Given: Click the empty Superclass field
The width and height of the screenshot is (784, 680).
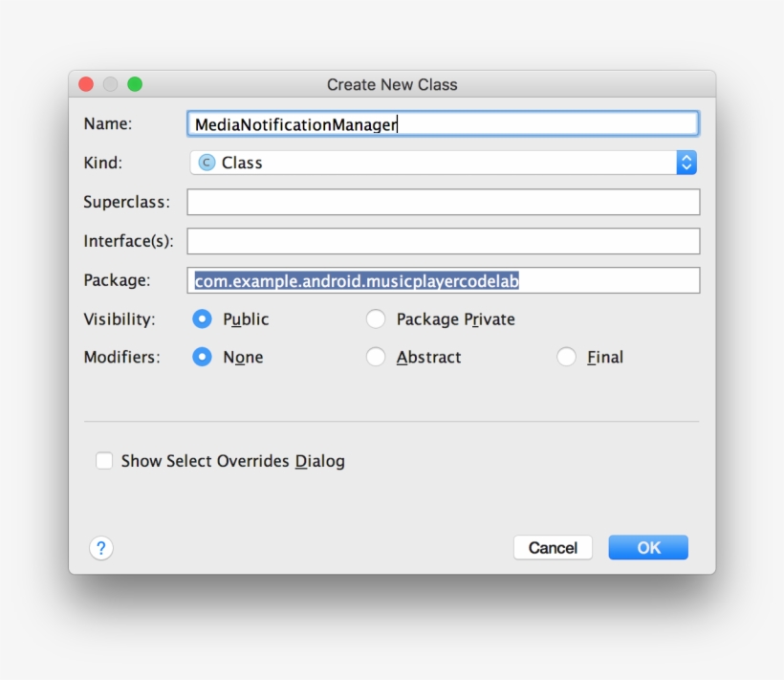Looking at the screenshot, I should tap(440, 202).
